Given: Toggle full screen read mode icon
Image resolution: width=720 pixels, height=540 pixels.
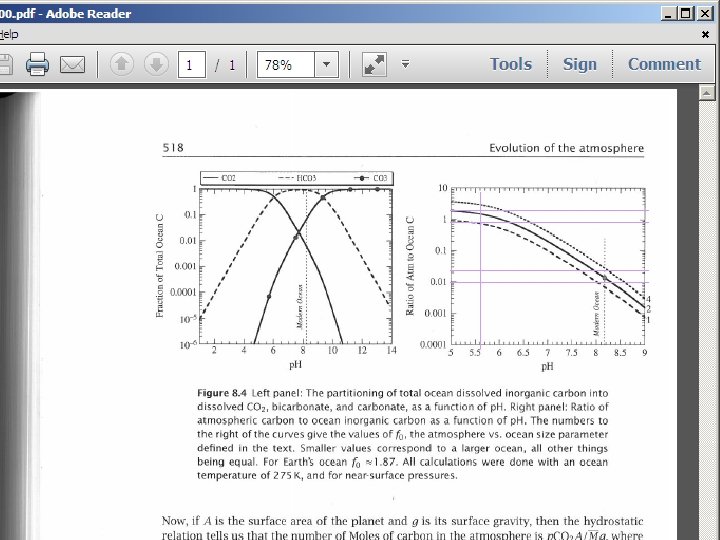Looking at the screenshot, I should pos(374,64).
